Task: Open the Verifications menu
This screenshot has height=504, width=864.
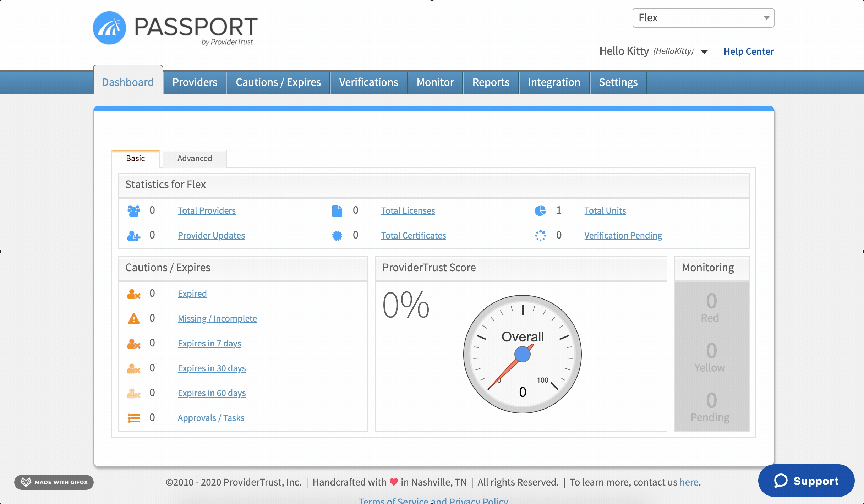Action: tap(369, 82)
